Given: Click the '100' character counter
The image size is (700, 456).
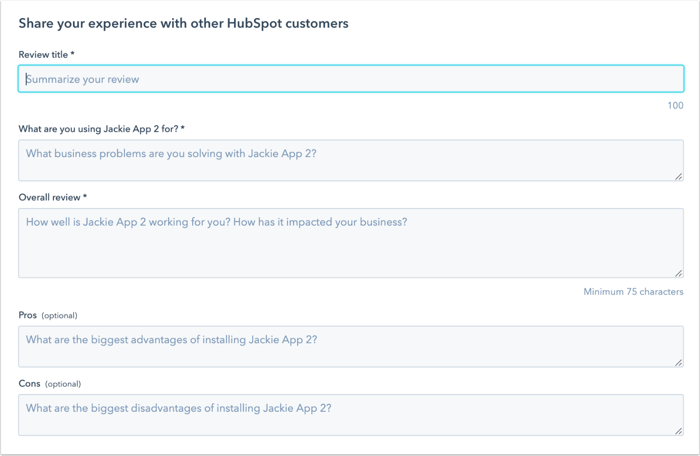Looking at the screenshot, I should (x=675, y=105).
